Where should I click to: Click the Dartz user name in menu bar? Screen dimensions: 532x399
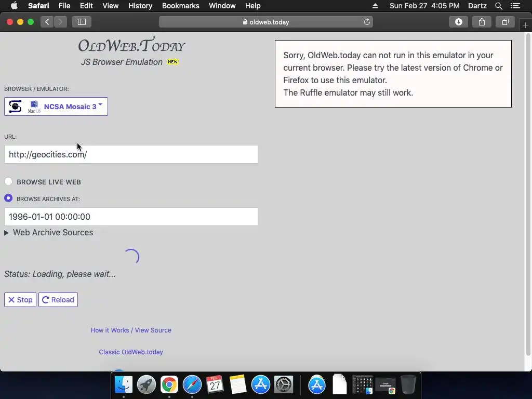477,6
